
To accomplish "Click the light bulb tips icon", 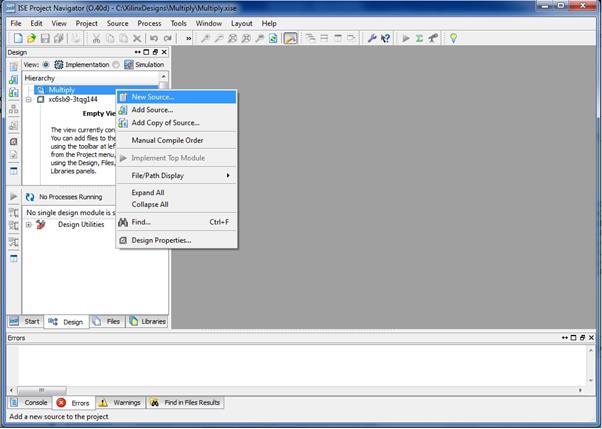I will 453,38.
